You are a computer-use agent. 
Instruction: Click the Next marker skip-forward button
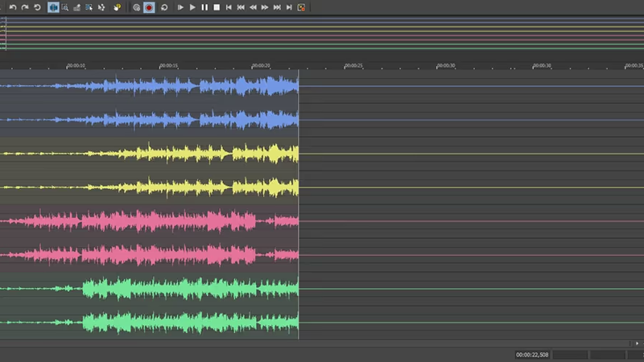pos(277,7)
